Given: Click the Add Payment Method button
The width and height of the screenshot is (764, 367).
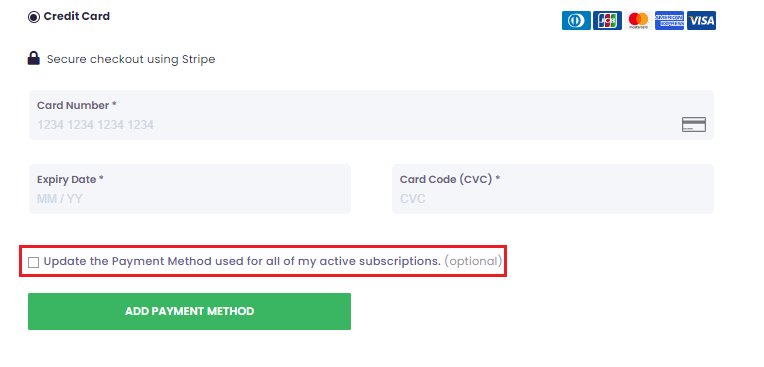Looking at the screenshot, I should pos(189,311).
